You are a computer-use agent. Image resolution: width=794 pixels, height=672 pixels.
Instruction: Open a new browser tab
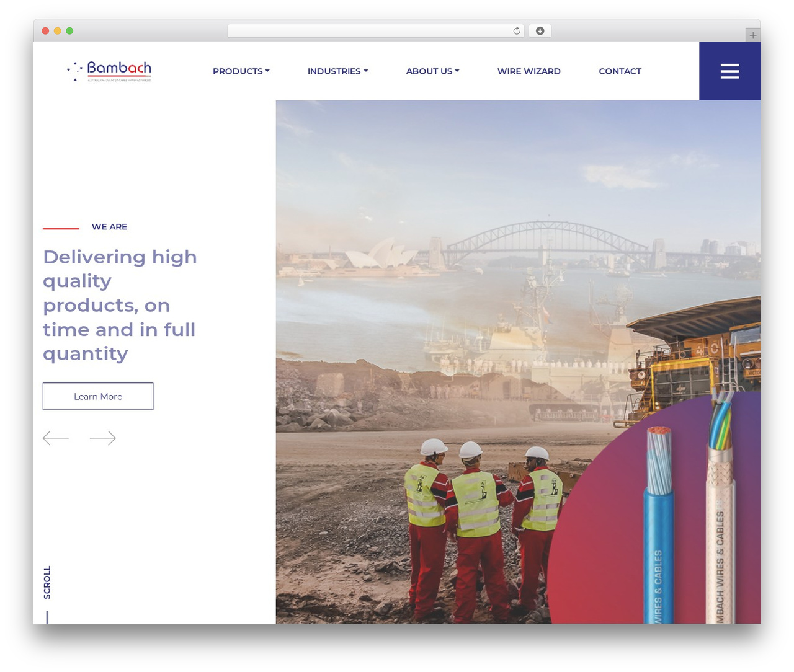click(x=752, y=35)
